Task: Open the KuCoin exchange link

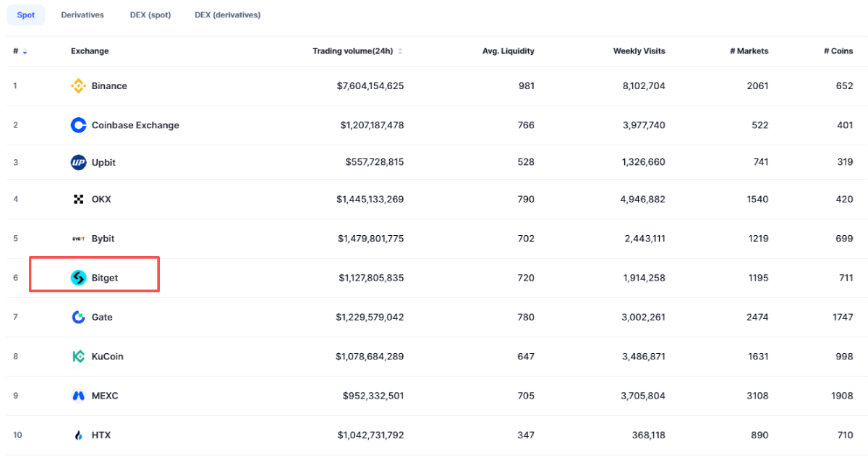Action: (107, 357)
